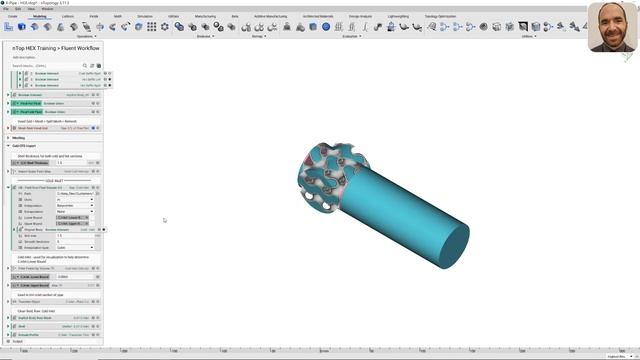Switch to the Fields ribbon tab

click(x=94, y=16)
